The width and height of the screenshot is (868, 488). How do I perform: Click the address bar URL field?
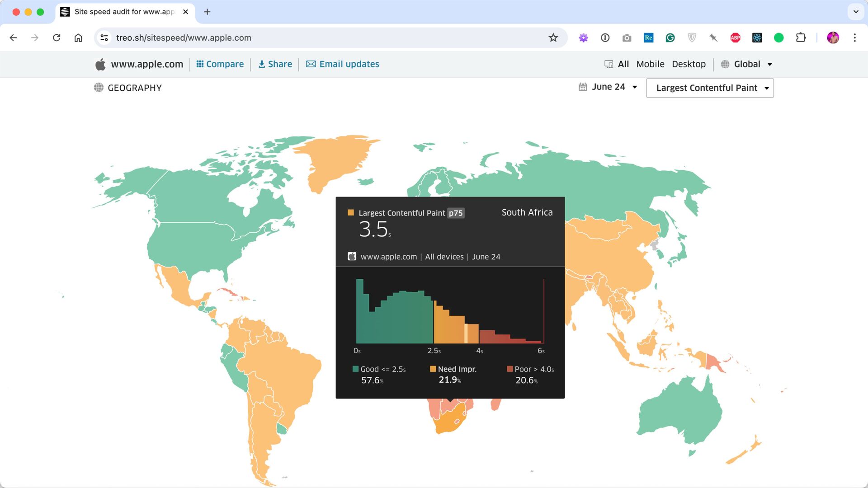click(x=330, y=38)
